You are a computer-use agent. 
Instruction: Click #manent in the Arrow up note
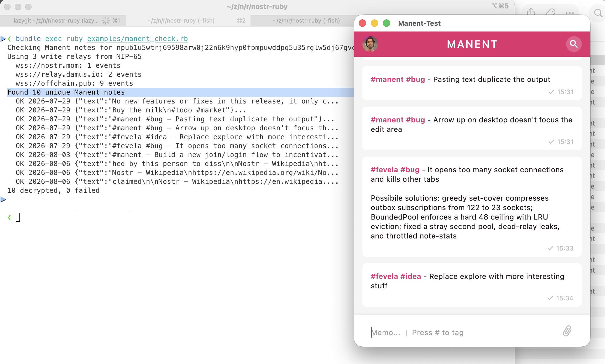[x=387, y=120]
